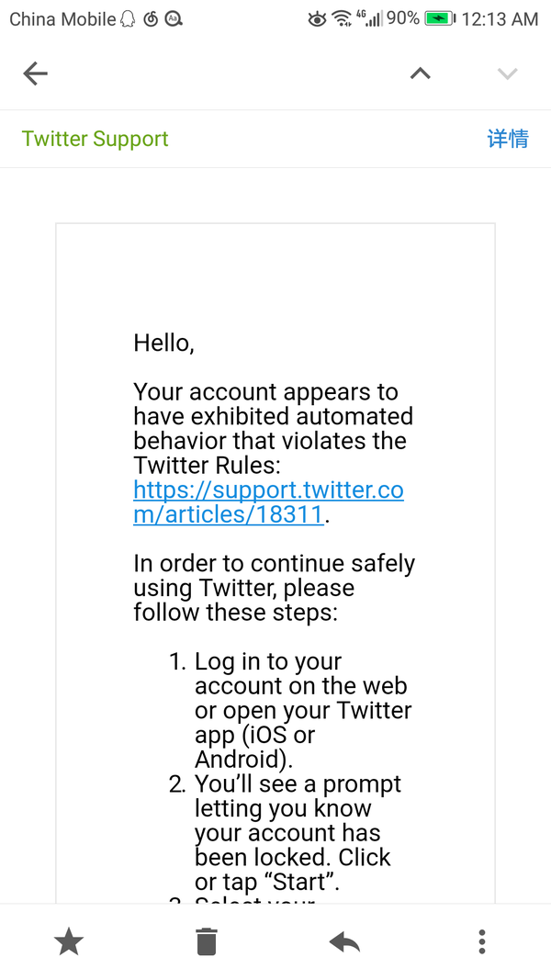Screen dimensions: 551x980
Task: Go to previous email with up chevron
Action: click(x=420, y=73)
